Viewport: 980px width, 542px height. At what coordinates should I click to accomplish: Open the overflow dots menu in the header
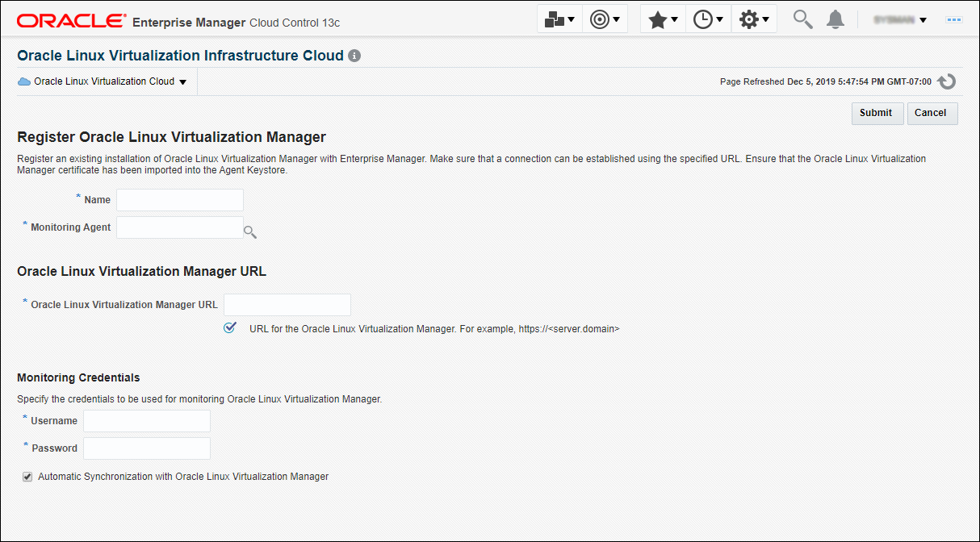point(954,19)
